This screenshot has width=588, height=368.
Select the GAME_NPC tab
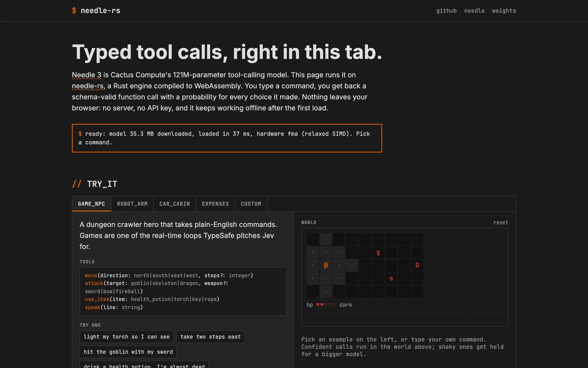coord(92,204)
